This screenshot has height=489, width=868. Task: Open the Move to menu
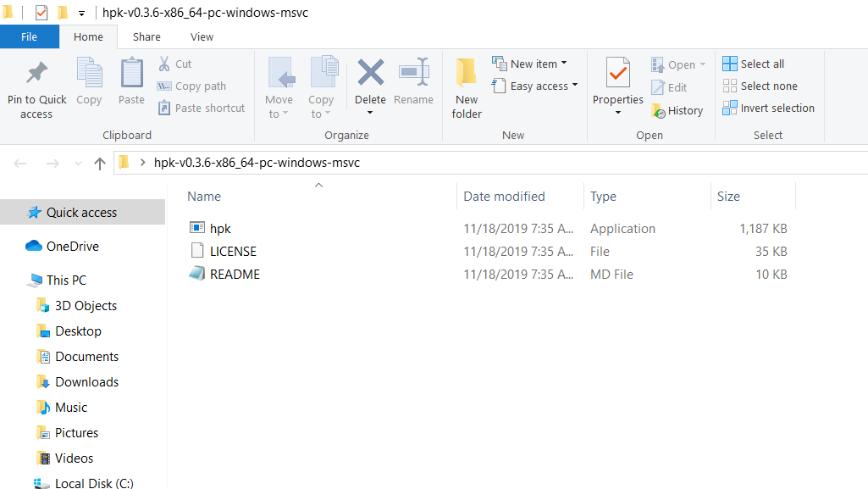pyautogui.click(x=279, y=88)
